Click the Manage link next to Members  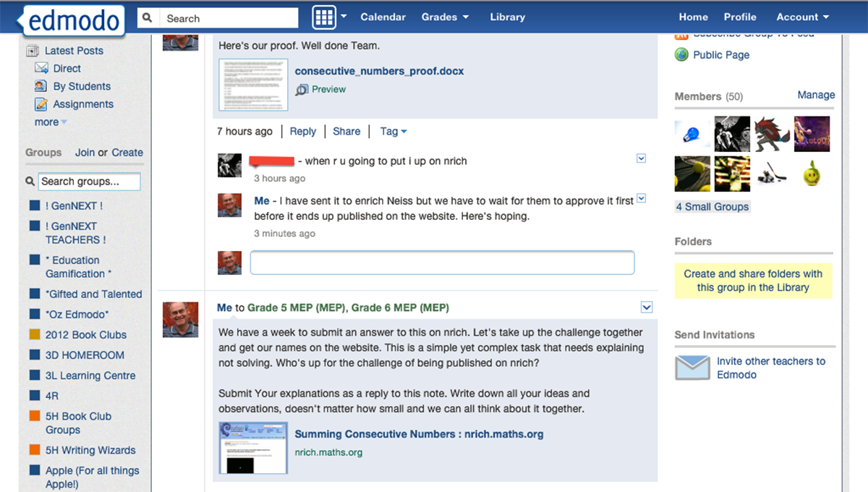(x=816, y=94)
